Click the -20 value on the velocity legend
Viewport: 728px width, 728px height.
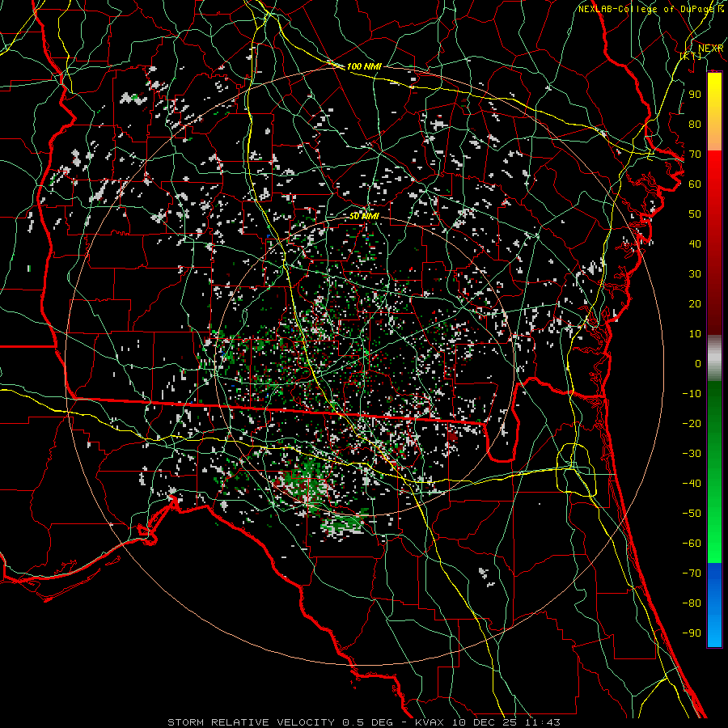pos(692,423)
